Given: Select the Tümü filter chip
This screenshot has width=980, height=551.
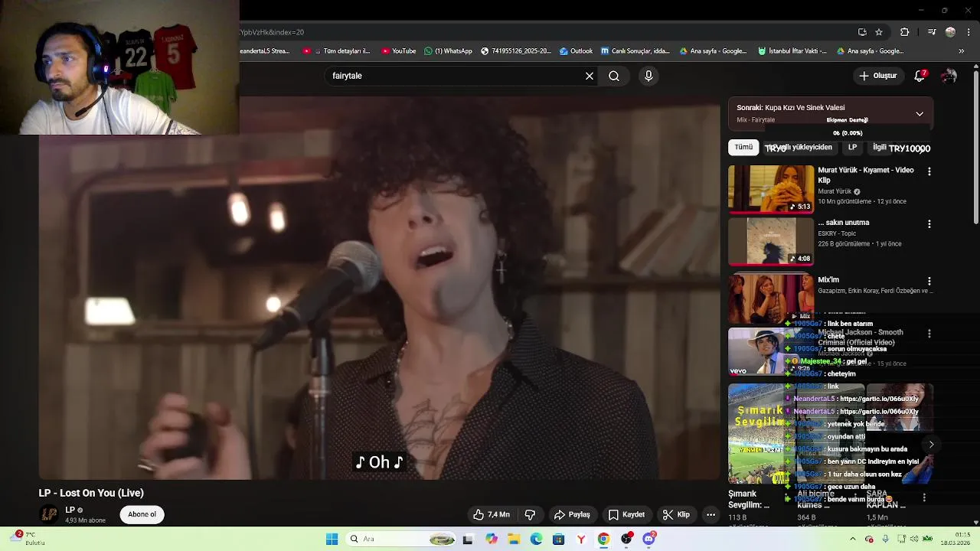Looking at the screenshot, I should tap(743, 147).
